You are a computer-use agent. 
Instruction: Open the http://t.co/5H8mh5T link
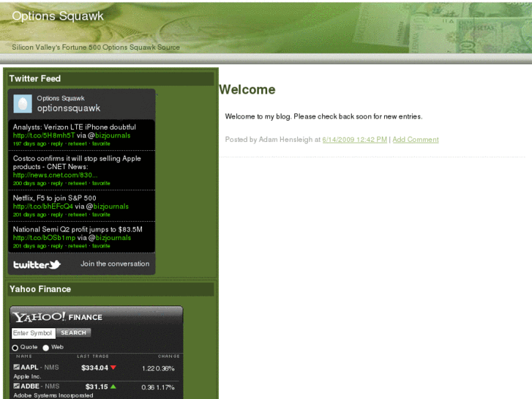pos(44,135)
